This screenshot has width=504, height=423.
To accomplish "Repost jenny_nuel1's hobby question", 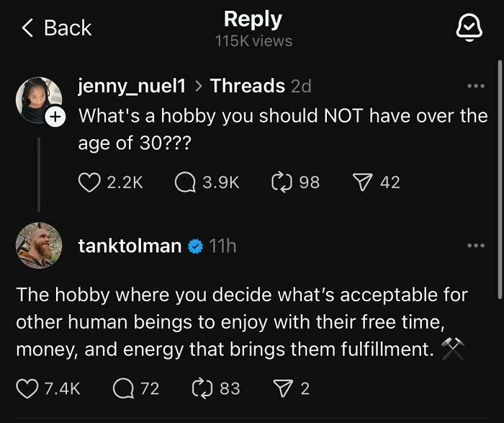I will coord(280,182).
